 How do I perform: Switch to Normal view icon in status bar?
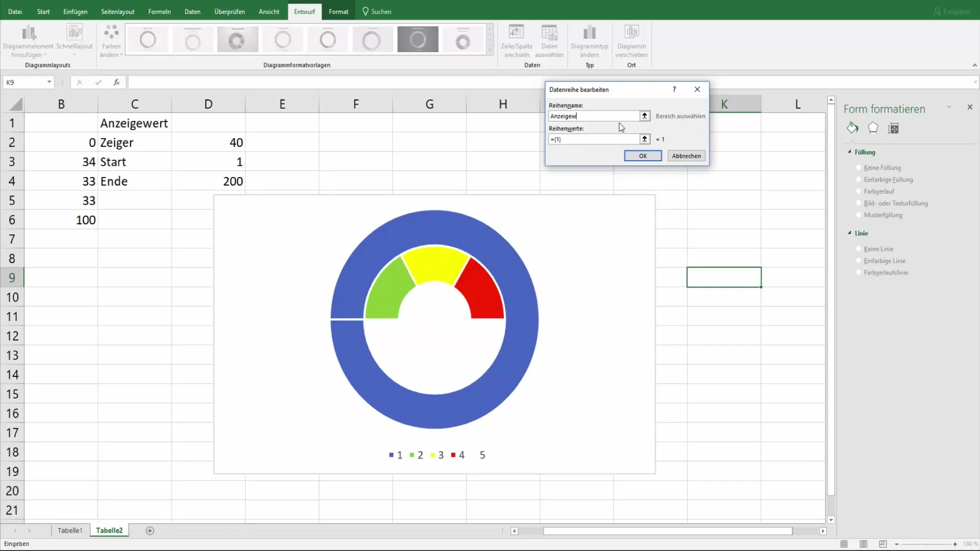coord(844,544)
